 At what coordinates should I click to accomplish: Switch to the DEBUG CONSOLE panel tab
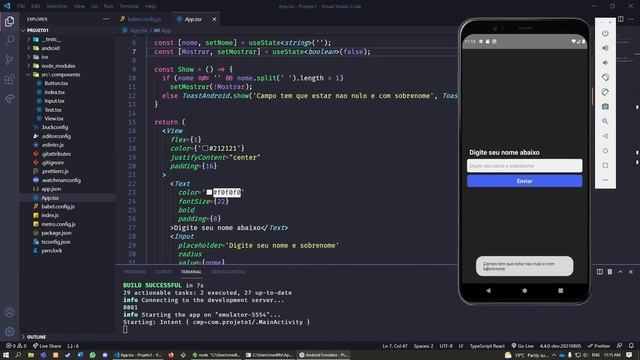coord(228,272)
